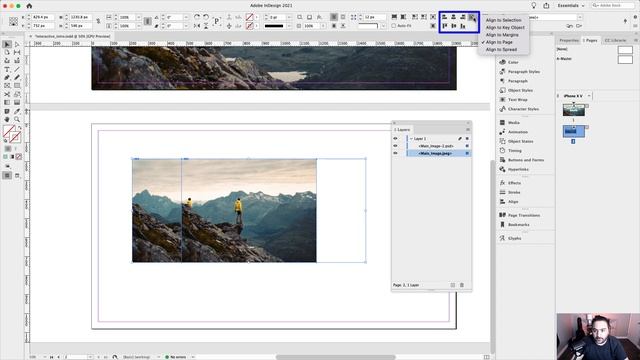The height and width of the screenshot is (360, 640).
Task: Click Rotate 90° counter-clockwise icon
Action: click(206, 17)
